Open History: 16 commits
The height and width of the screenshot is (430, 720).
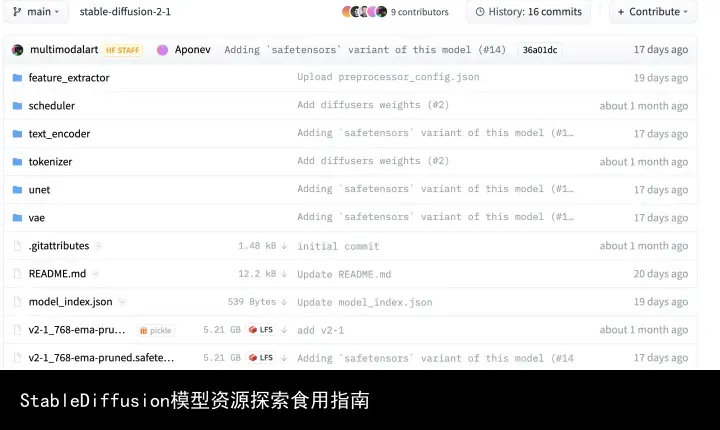pyautogui.click(x=529, y=11)
